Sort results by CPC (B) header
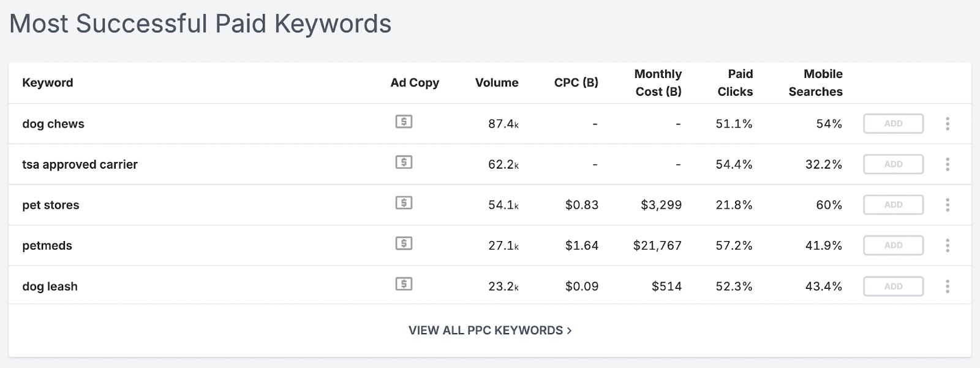980x368 pixels. (x=576, y=83)
